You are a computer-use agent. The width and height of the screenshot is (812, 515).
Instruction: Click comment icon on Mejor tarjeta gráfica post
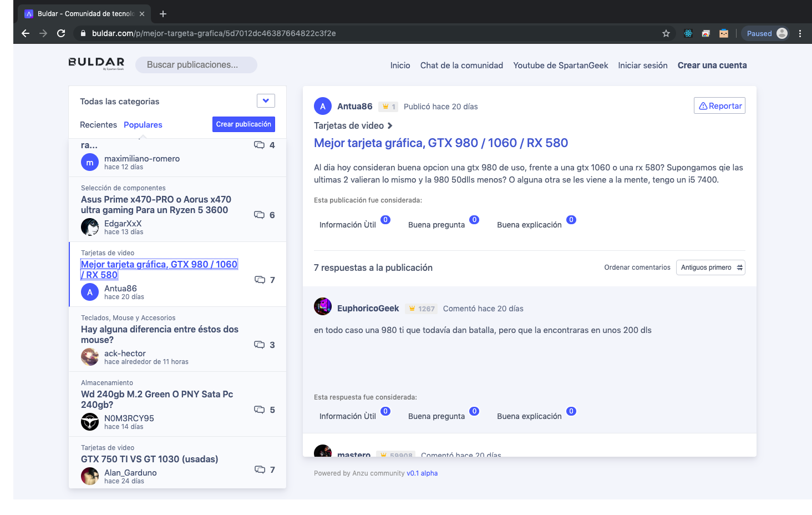pyautogui.click(x=260, y=280)
